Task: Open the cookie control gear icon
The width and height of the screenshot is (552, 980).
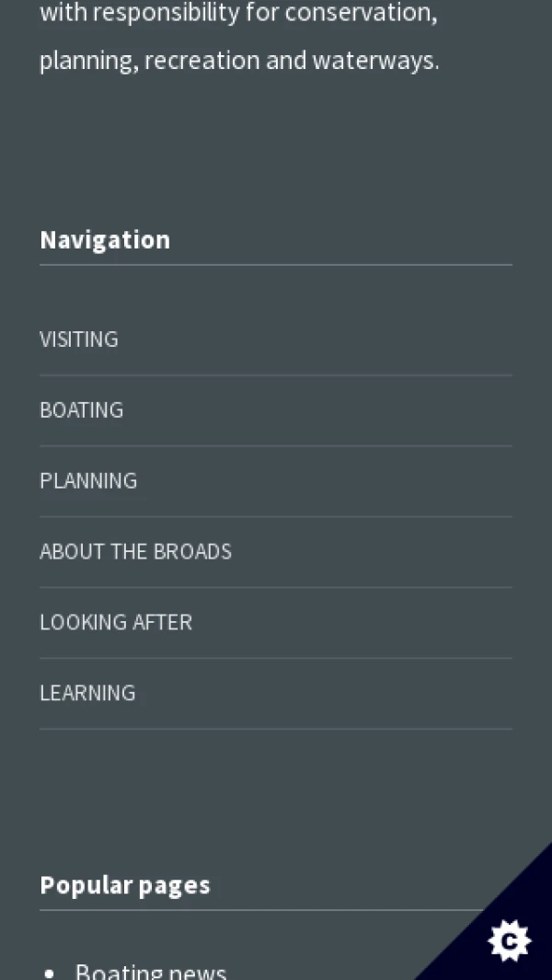Action: (509, 940)
